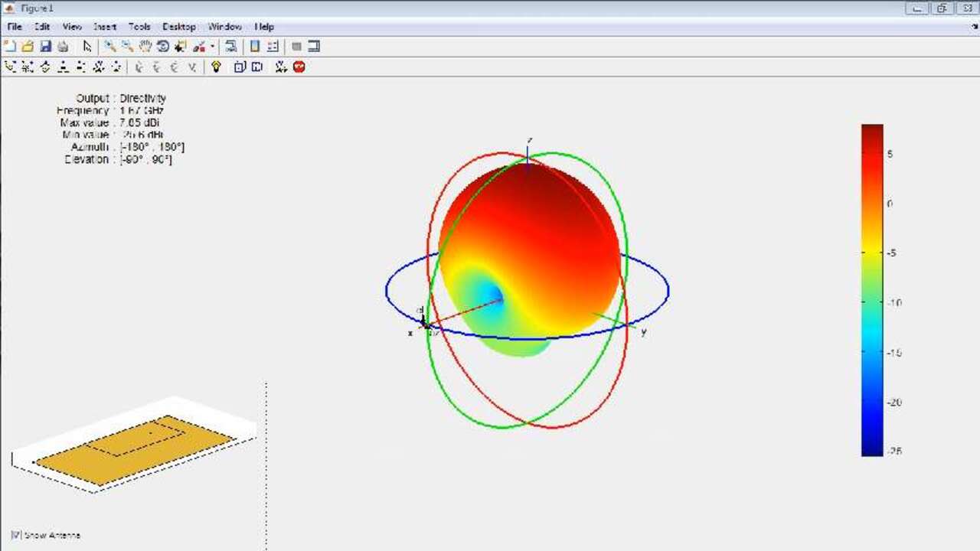Open the File menu
The image size is (980, 551).
(15, 27)
